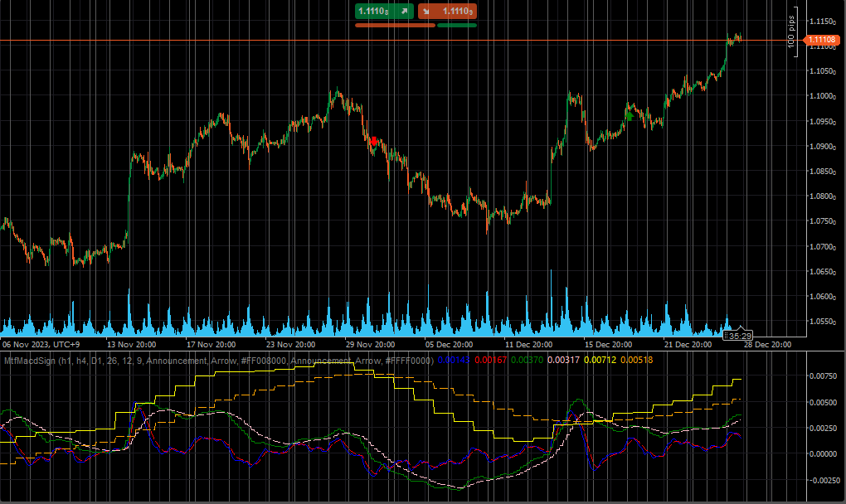Viewport: 846px width, 504px height.
Task: Click the 0.00000 indicator axis label
Action: coord(823,454)
